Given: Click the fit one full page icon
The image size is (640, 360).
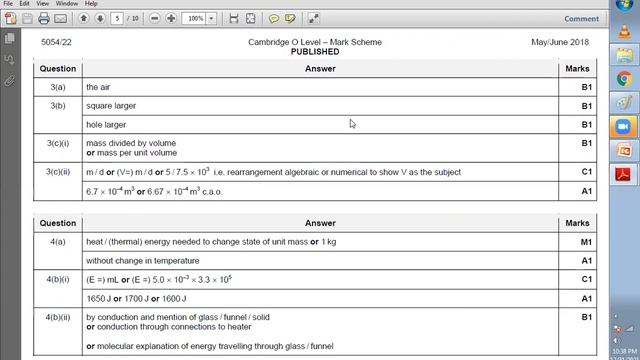Looking at the screenshot, I should 251,18.
